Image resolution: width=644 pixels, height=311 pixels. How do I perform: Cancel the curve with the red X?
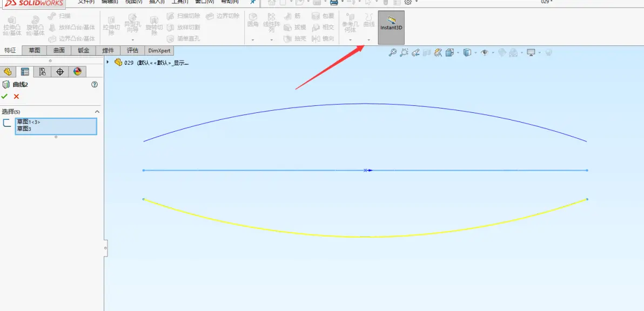(16, 96)
